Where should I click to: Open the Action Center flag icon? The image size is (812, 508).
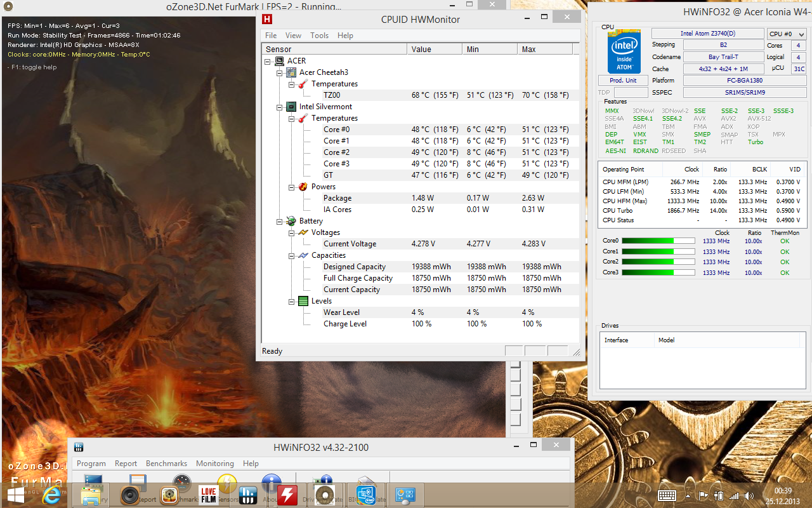point(704,495)
